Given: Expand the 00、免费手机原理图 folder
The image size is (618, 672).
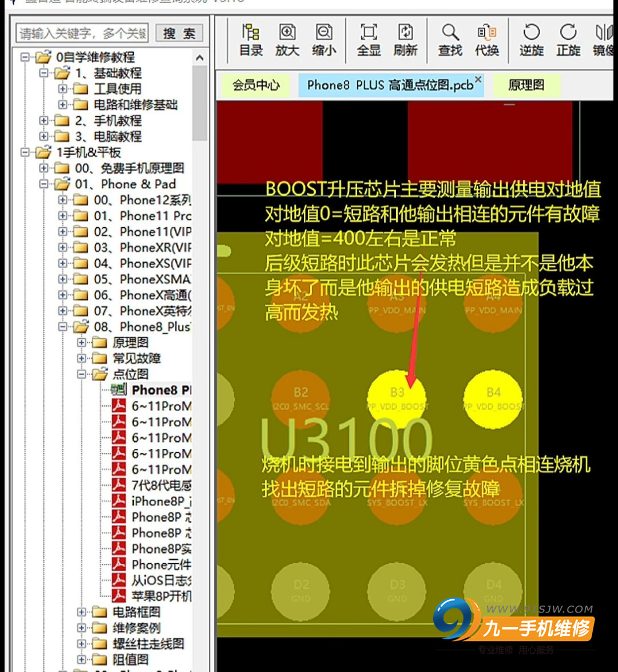Looking at the screenshot, I should [43, 168].
